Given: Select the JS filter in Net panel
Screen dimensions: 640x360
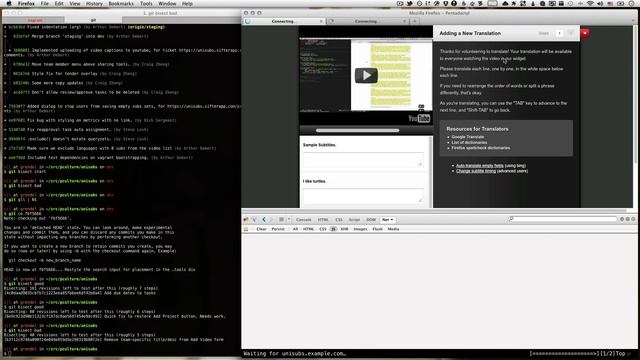Looking at the screenshot, I should tap(333, 229).
